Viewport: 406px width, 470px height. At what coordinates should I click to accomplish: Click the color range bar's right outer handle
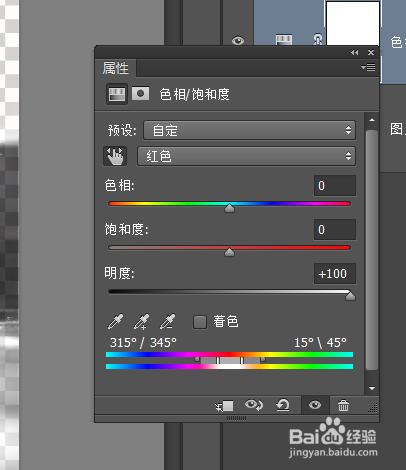click(x=263, y=359)
